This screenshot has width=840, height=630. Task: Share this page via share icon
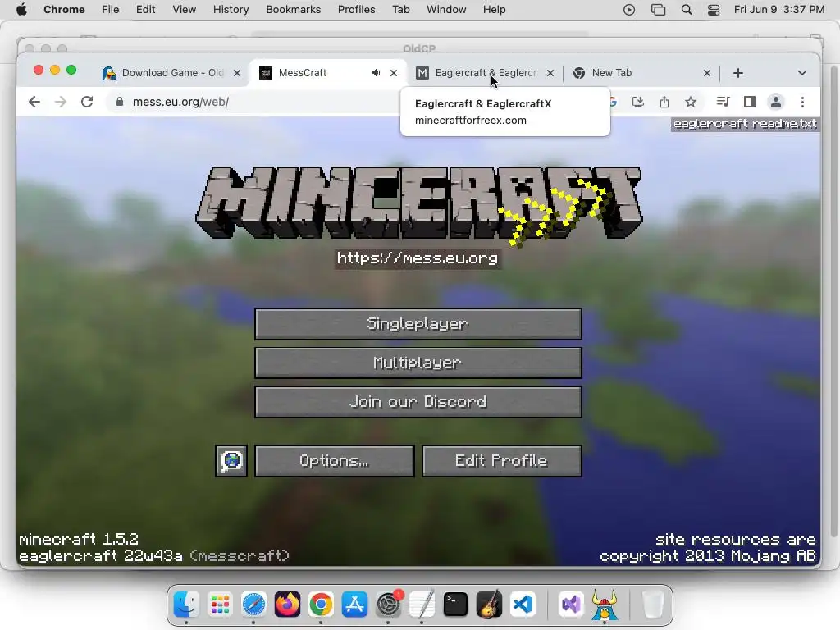[664, 102]
